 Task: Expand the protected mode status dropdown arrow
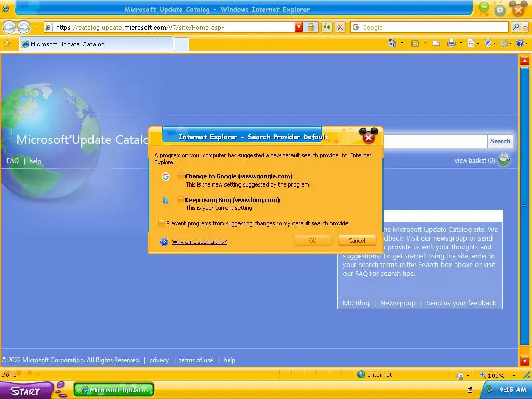pyautogui.click(x=468, y=376)
